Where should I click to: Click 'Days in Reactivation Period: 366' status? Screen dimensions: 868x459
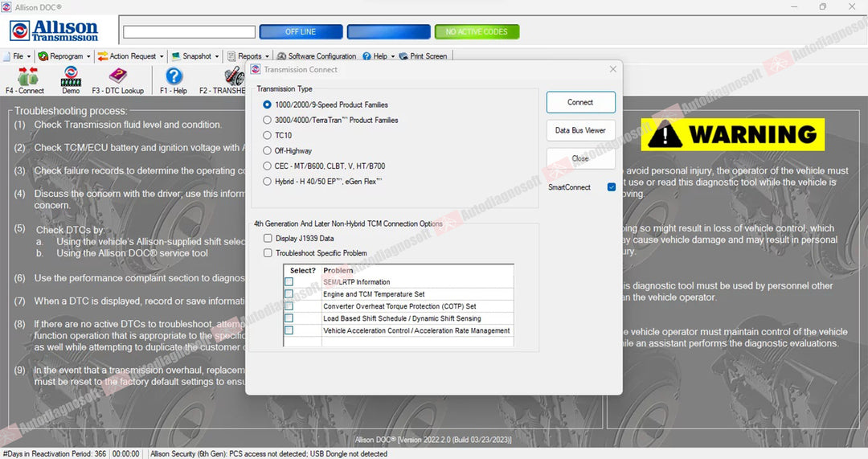55,454
